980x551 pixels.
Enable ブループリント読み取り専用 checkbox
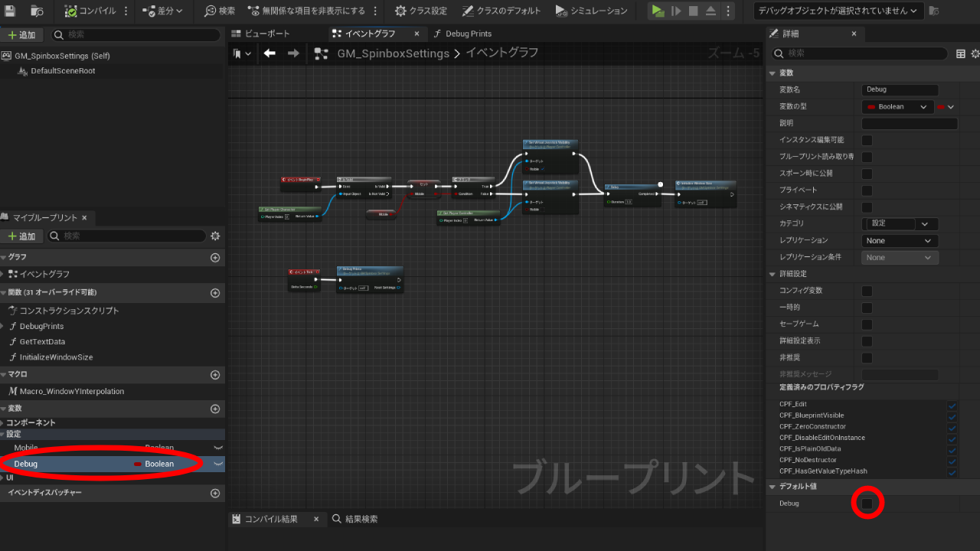[x=867, y=157]
